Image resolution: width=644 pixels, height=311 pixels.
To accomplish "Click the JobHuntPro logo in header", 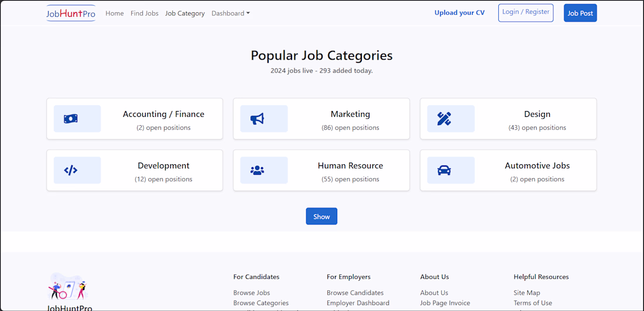I will pyautogui.click(x=71, y=13).
